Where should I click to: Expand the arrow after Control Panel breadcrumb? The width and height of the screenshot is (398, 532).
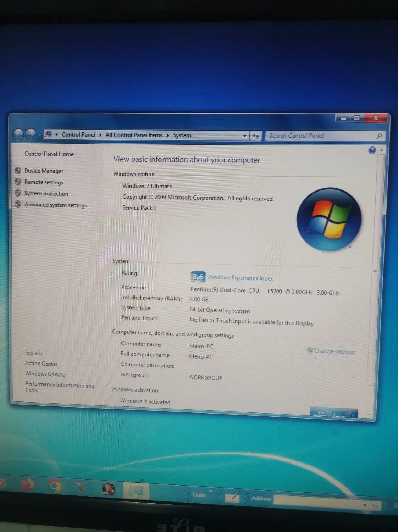100,135
